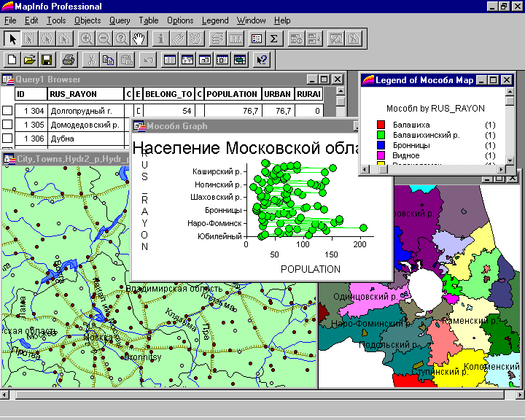
Task: Click the red Балашиха legend swatch
Action: (381, 125)
